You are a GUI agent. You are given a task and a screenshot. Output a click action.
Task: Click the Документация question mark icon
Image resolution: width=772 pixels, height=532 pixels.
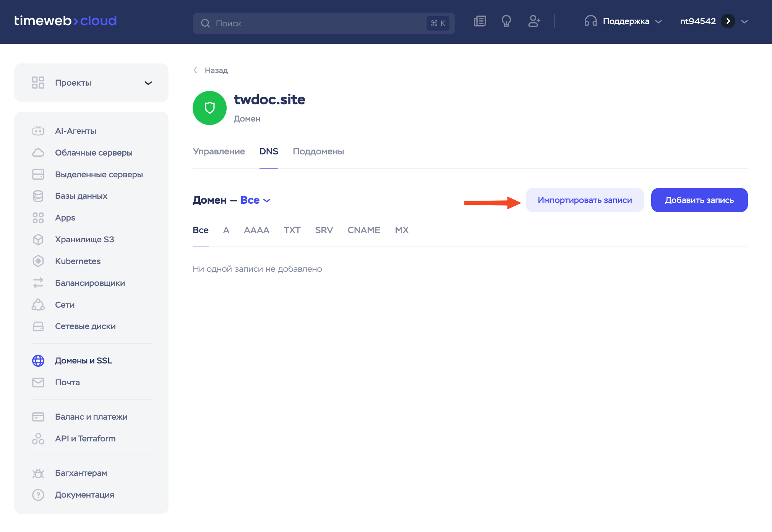coord(38,495)
